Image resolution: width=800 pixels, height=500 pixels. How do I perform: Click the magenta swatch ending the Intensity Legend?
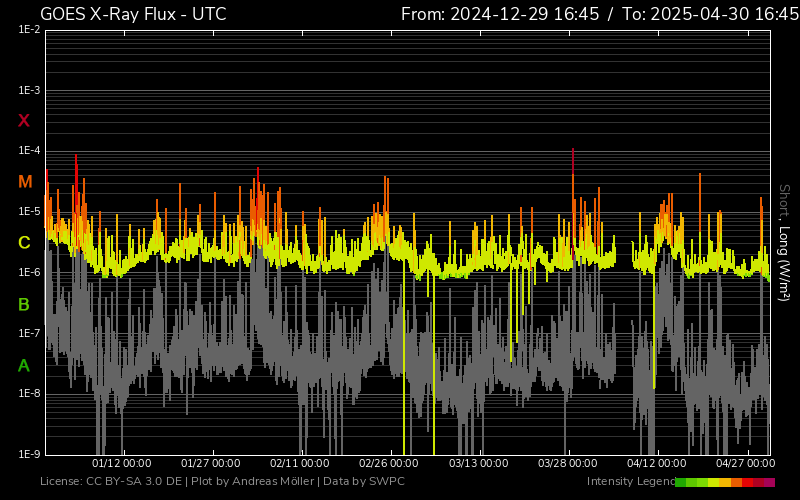769,482
